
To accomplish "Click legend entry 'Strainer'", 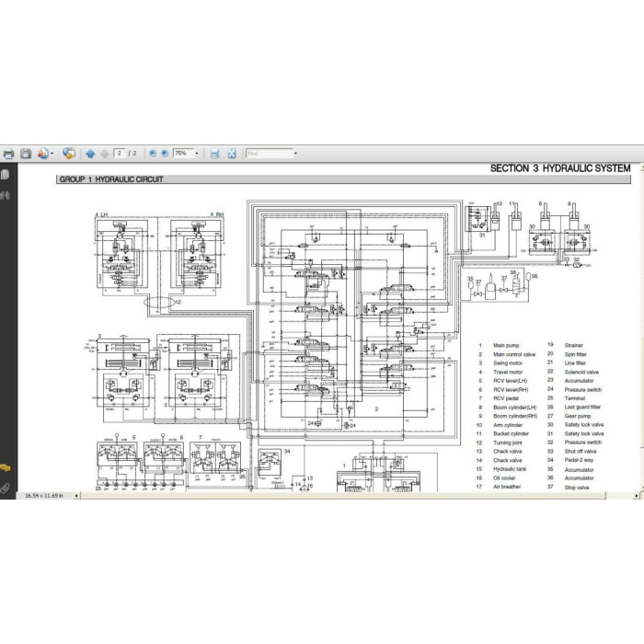I will [574, 345].
